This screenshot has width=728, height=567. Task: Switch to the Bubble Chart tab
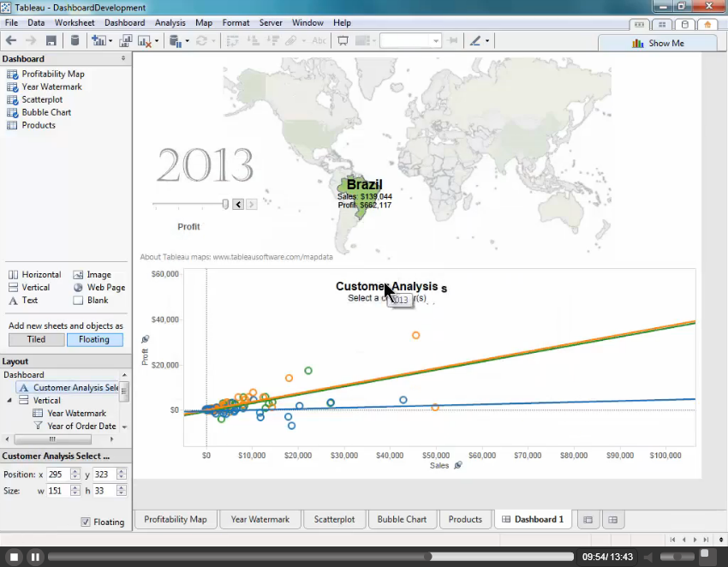pyautogui.click(x=402, y=519)
